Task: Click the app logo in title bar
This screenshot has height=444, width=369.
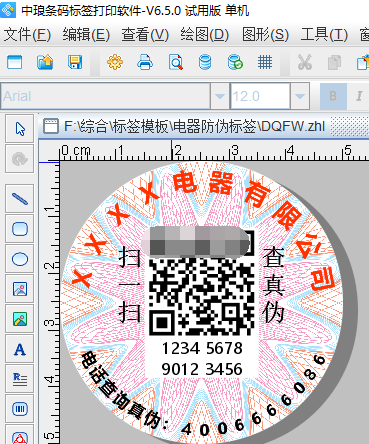Action: coord(8,10)
